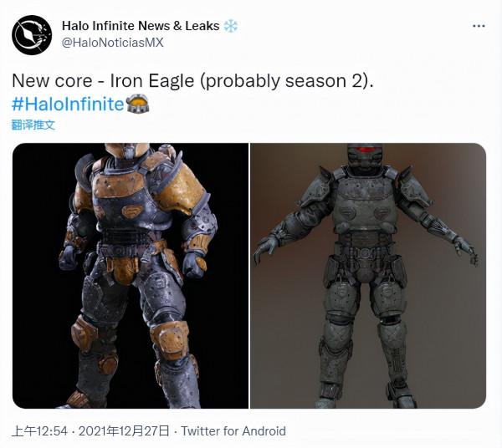Click the "New core - Iron Eagle" tweet text
Screen dimensions: 502x448
pos(103,80)
